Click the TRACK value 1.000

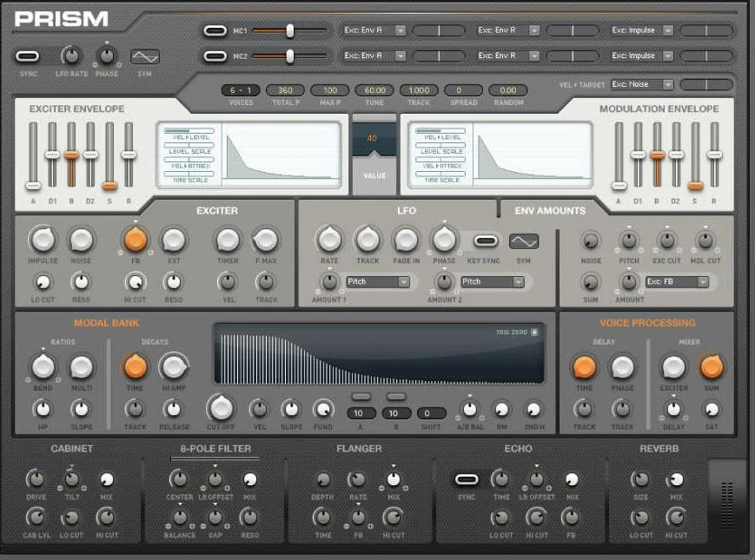coord(419,90)
